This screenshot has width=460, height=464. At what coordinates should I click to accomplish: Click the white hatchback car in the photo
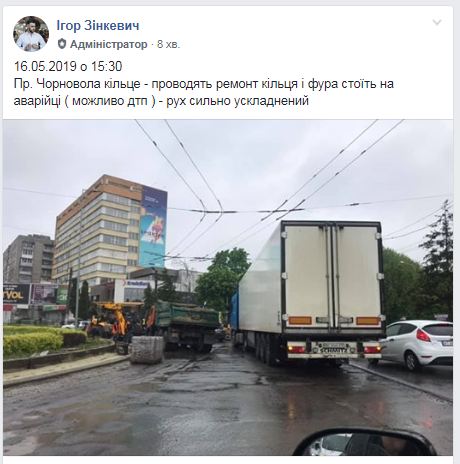[417, 344]
